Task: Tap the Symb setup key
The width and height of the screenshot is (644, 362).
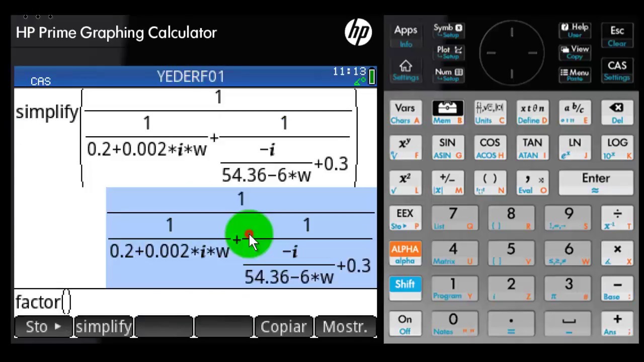Action: (448, 31)
